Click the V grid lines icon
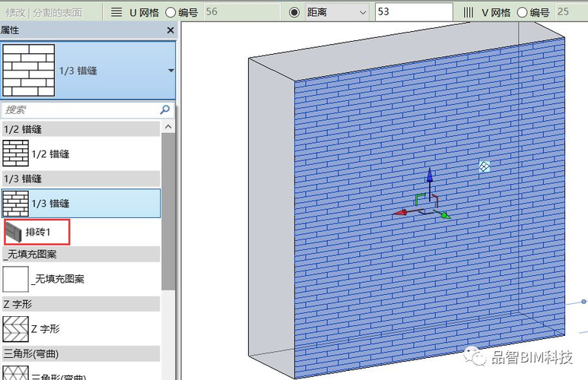Image resolution: width=588 pixels, height=380 pixels. pos(469,12)
